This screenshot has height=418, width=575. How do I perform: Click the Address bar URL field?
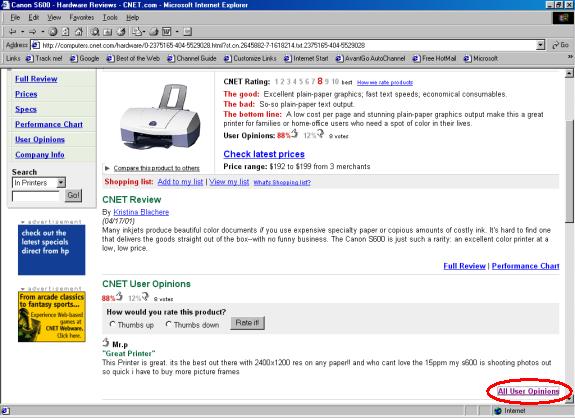[x=288, y=45]
